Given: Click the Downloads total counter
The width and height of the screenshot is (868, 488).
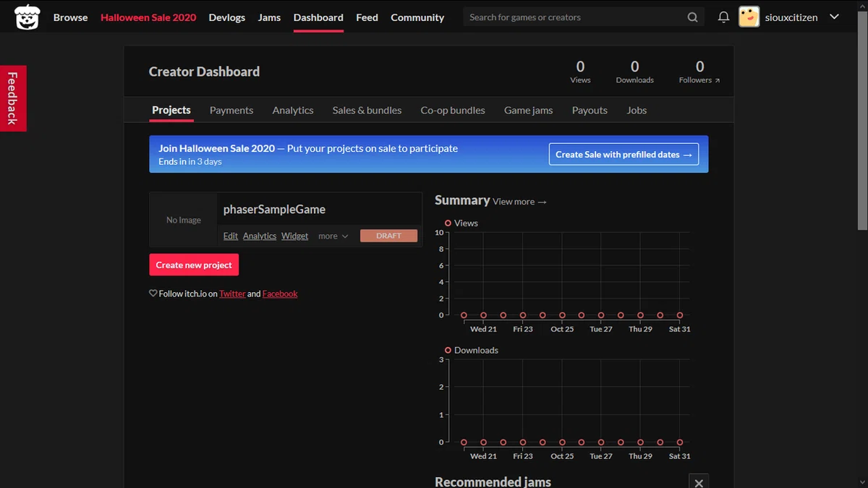Looking at the screenshot, I should click(634, 72).
